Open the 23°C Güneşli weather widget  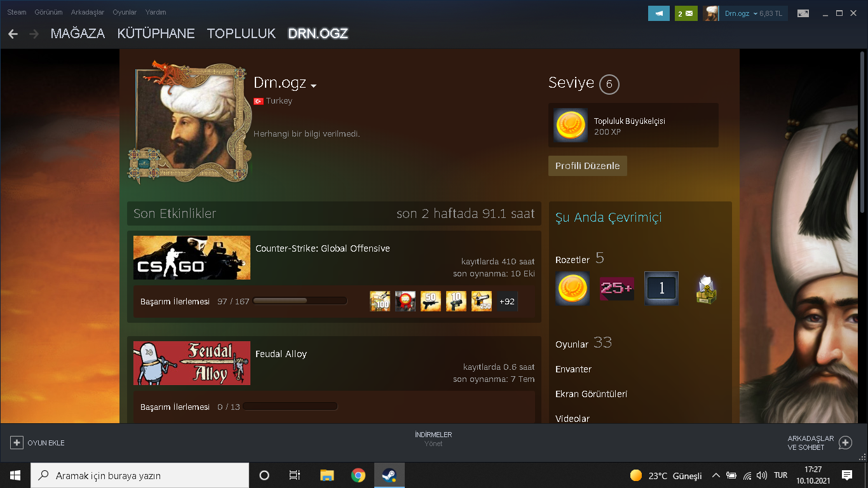[x=665, y=475]
